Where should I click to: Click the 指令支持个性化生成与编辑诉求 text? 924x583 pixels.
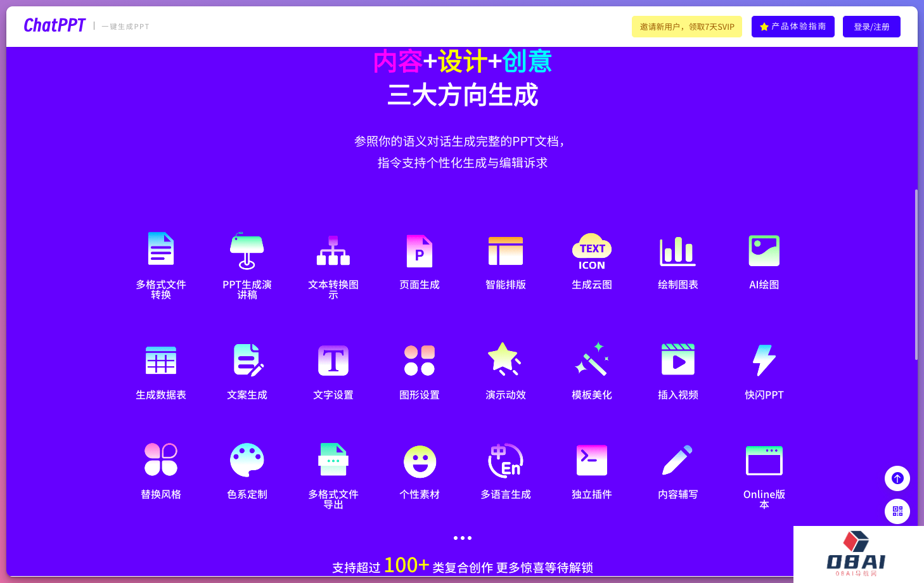tap(463, 163)
